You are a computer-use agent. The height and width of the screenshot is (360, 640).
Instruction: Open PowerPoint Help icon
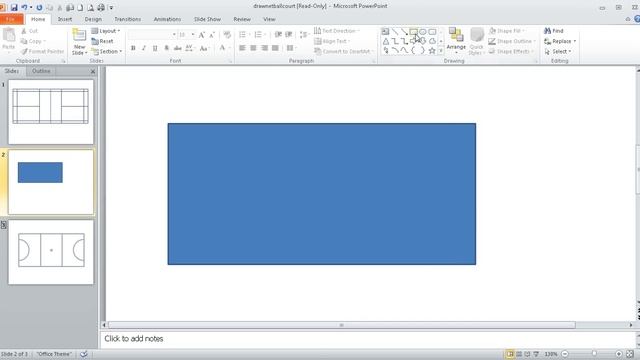[x=637, y=19]
